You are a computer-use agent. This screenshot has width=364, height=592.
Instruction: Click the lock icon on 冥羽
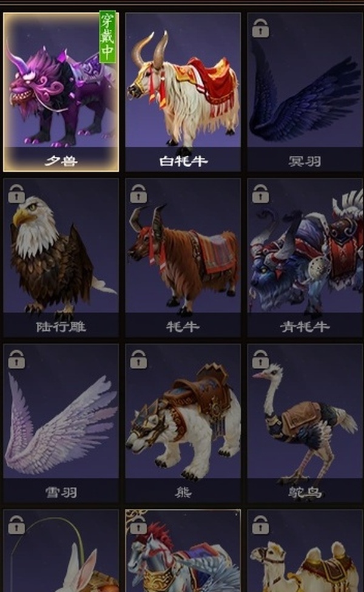point(260,29)
